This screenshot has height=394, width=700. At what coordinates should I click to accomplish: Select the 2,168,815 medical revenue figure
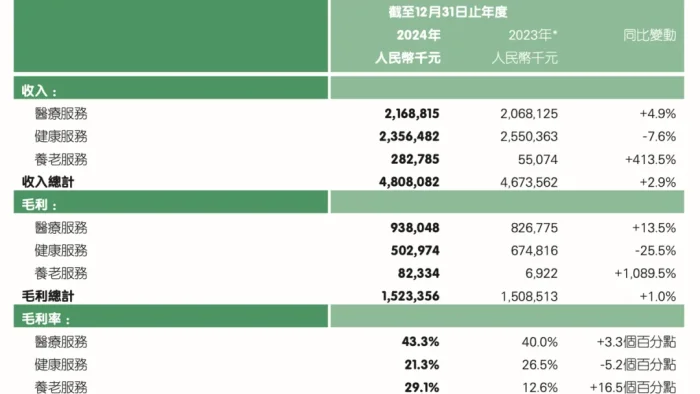(x=412, y=113)
